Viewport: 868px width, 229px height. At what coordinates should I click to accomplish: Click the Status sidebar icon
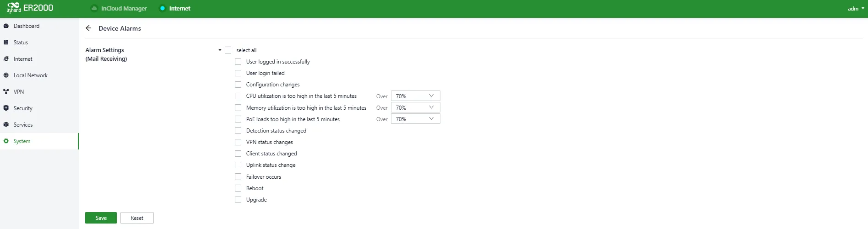[6, 43]
